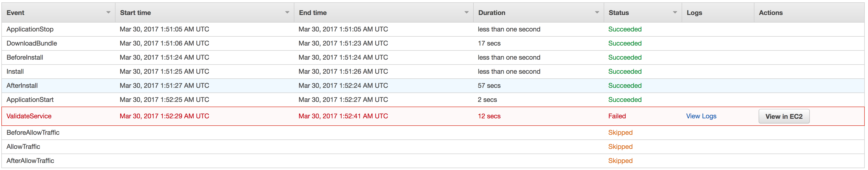This screenshot has height=170, width=868.
Task: Select the ApplicationStop event row
Action: (x=433, y=29)
